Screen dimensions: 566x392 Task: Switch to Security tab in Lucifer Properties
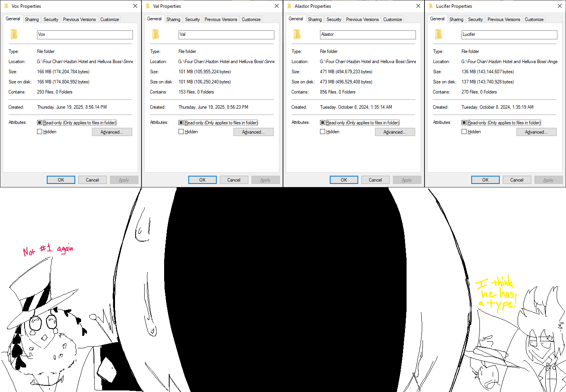coord(476,19)
